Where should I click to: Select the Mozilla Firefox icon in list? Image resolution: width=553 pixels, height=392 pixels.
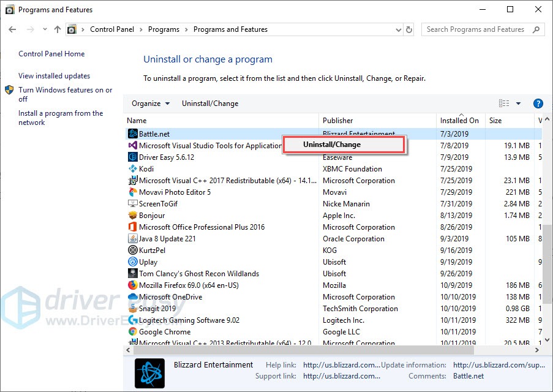point(132,285)
